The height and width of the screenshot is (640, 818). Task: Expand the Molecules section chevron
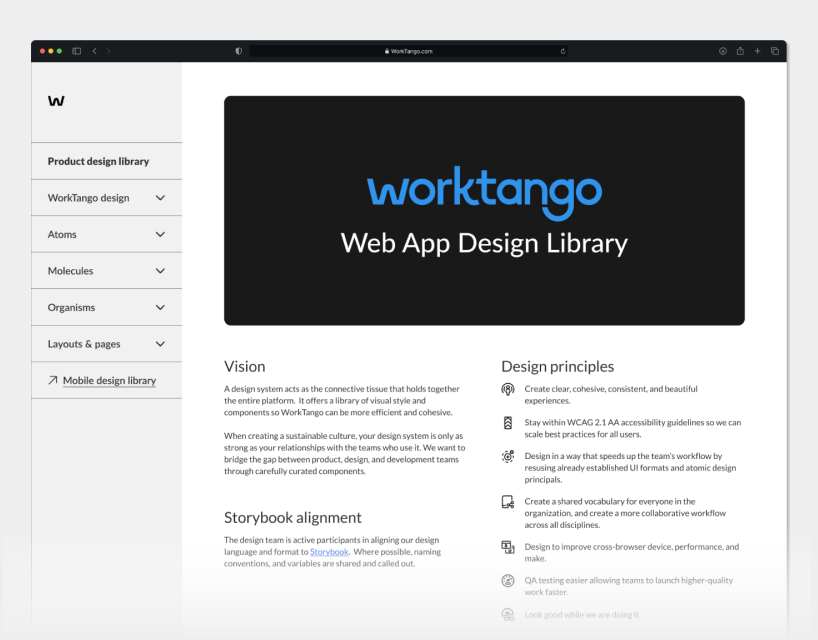point(160,271)
